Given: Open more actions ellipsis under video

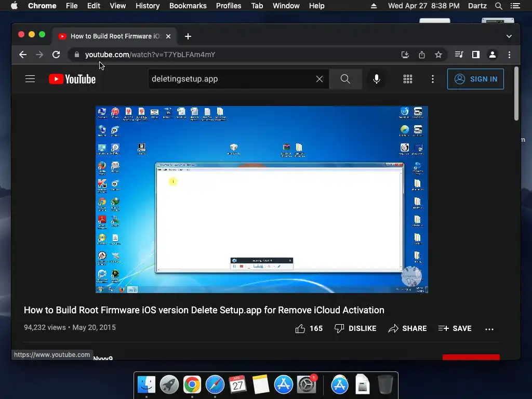Looking at the screenshot, I should point(489,329).
